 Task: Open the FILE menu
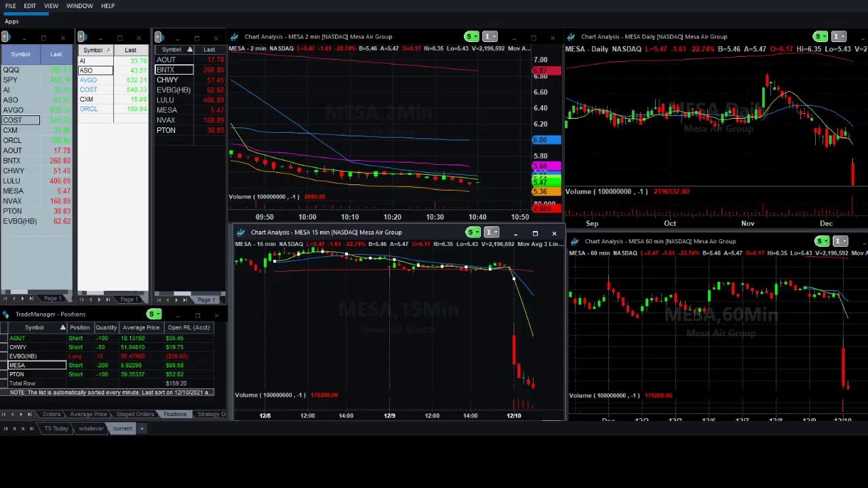click(x=11, y=6)
